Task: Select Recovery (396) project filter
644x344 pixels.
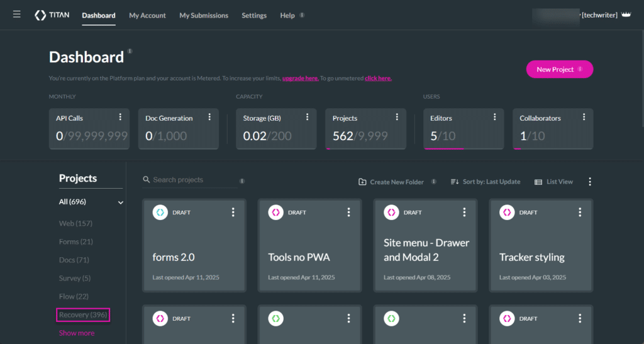Action: [x=84, y=314]
